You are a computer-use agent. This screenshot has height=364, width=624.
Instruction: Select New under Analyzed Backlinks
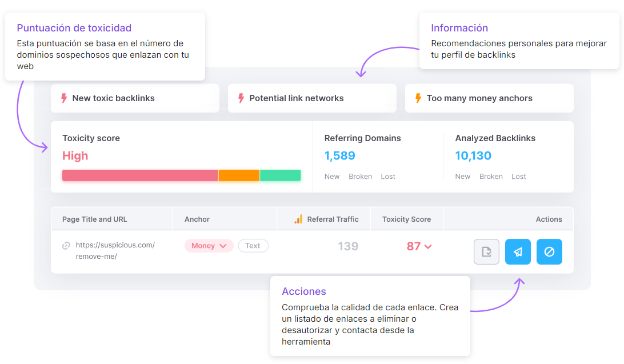463,176
